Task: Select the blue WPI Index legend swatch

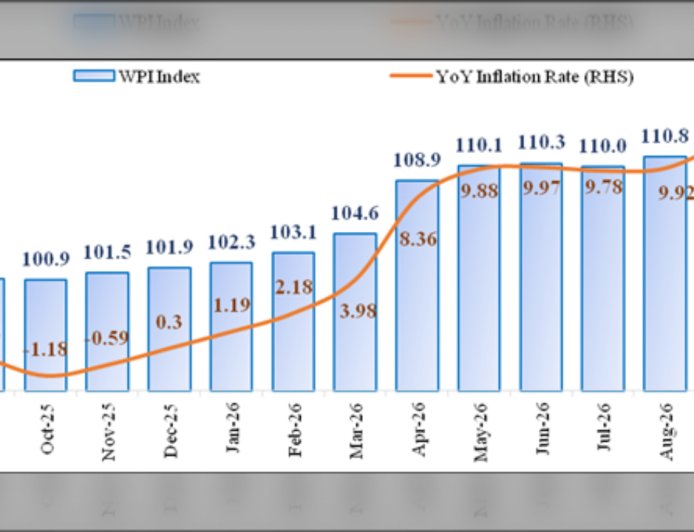Action: [x=94, y=76]
